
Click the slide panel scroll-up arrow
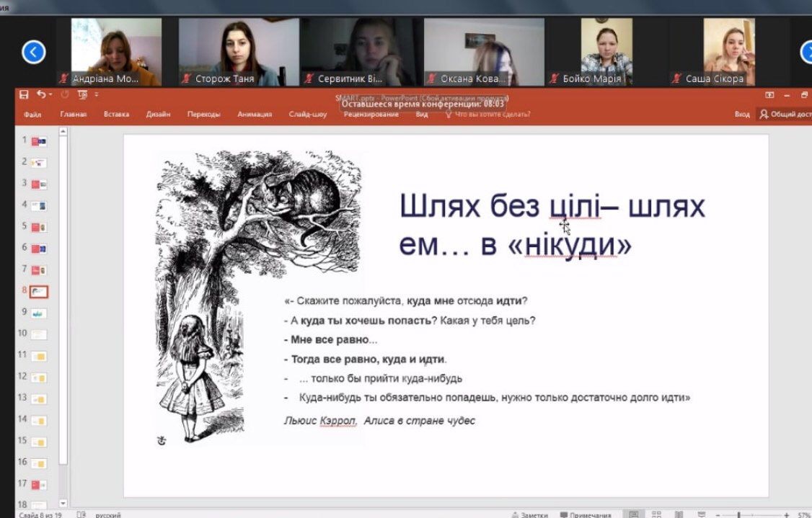pos(63,132)
